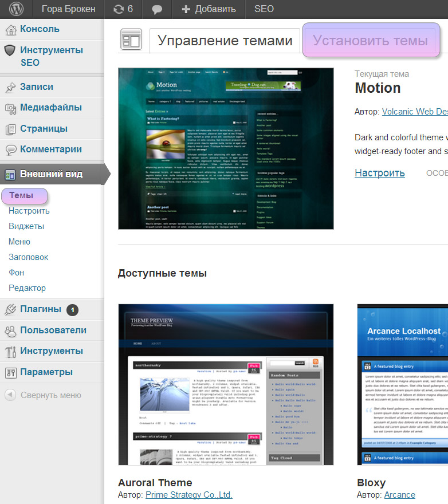Click the shield icon of Инструменты SEO
Screen dimensions: 448x504
10,50
